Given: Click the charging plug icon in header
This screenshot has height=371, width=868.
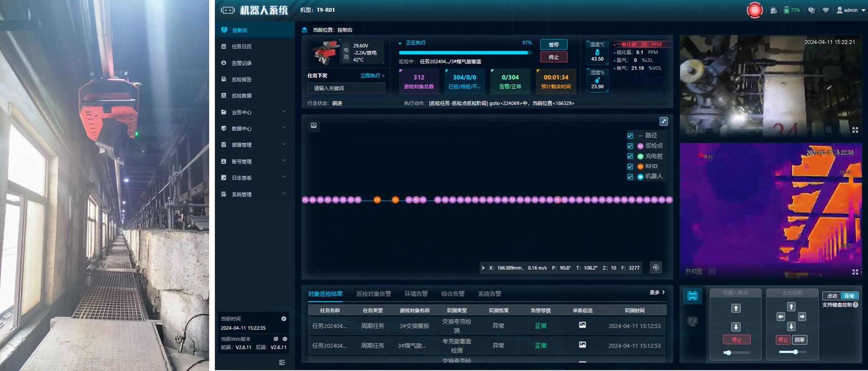Looking at the screenshot, I should tap(811, 10).
